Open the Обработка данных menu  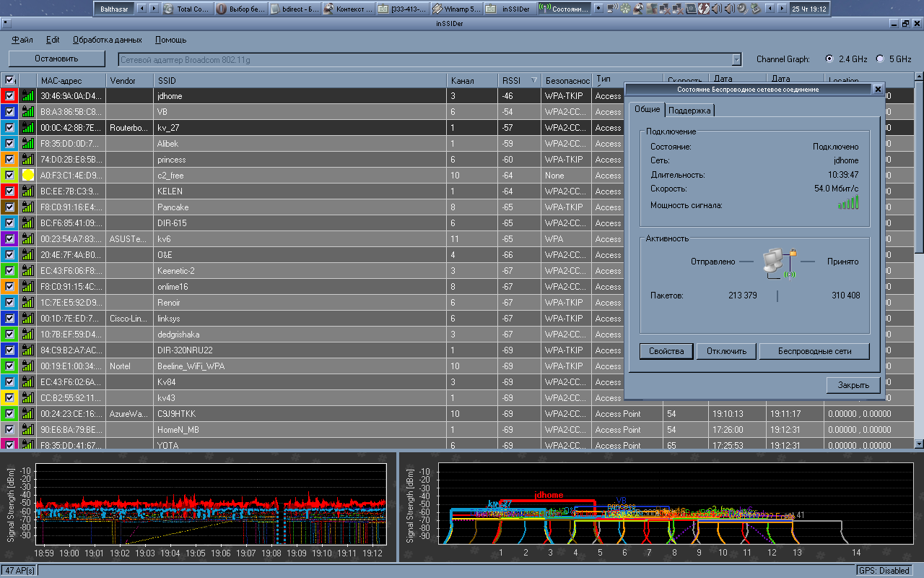click(107, 40)
